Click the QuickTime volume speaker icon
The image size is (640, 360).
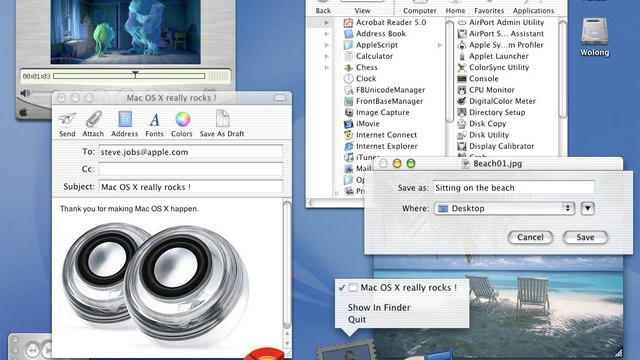click(x=25, y=93)
